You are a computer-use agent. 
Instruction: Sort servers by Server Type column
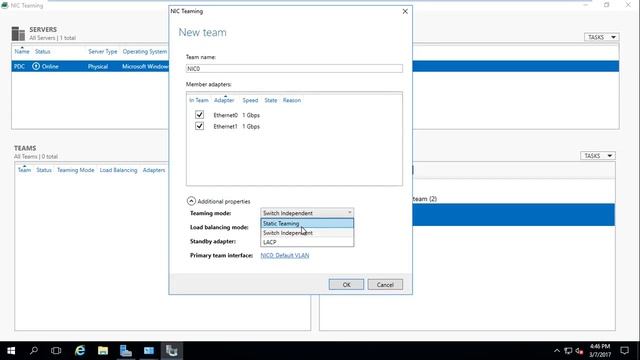pyautogui.click(x=102, y=52)
